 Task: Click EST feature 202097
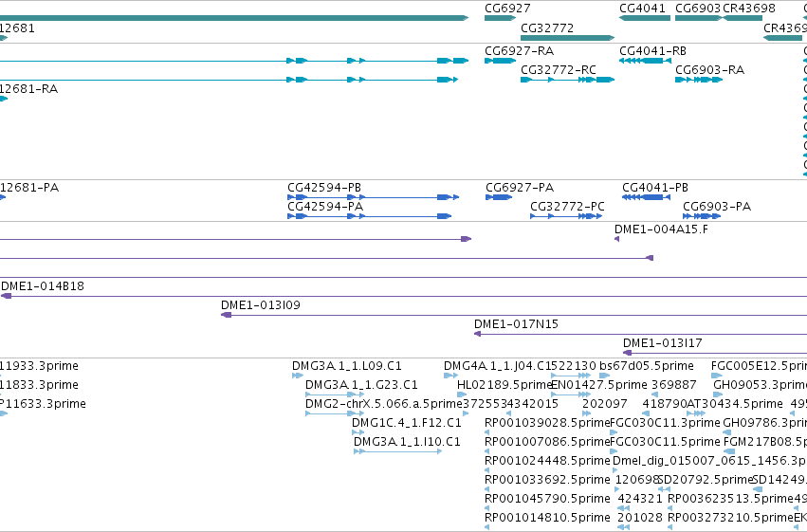click(587, 413)
